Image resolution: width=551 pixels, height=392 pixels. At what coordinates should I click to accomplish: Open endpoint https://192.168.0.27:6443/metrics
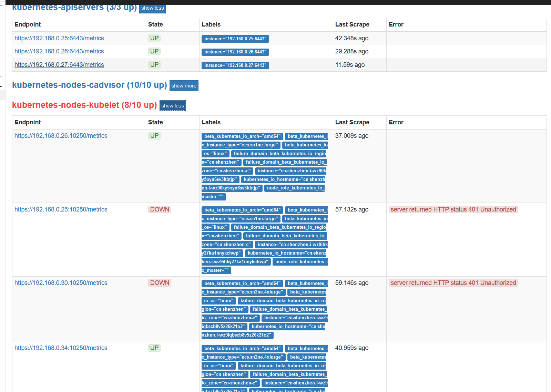59,65
